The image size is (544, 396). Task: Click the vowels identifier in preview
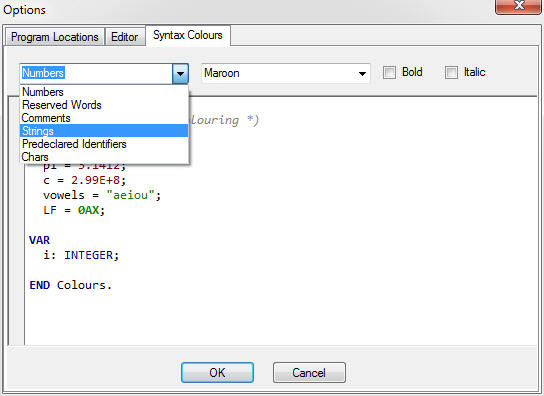tap(64, 195)
